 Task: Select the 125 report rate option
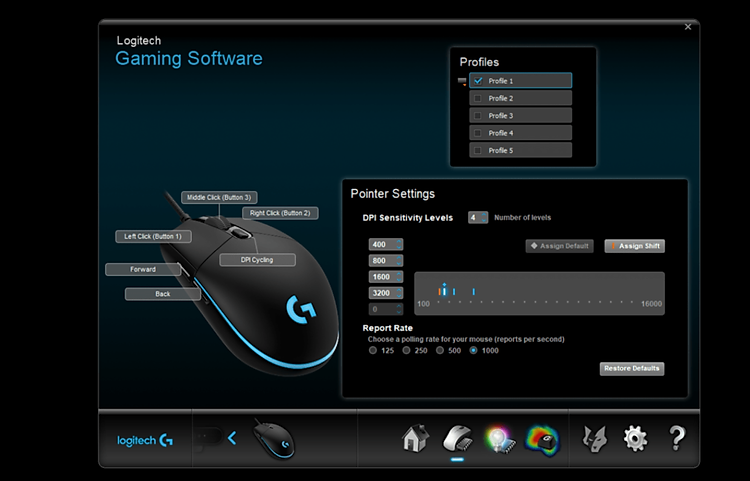(x=373, y=350)
